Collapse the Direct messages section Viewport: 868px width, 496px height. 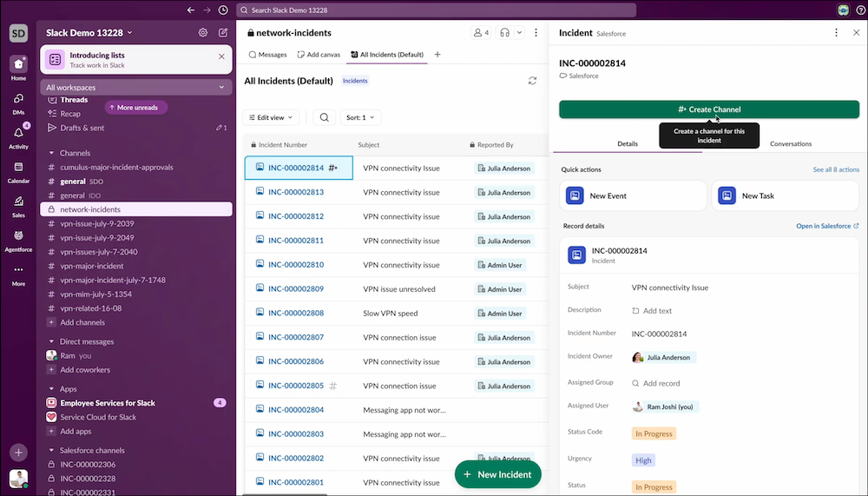point(51,341)
